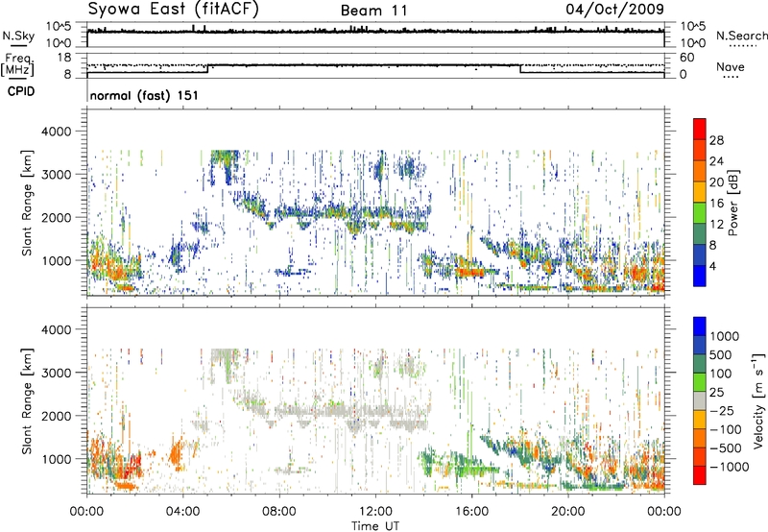The height and width of the screenshot is (532, 768).
Task: Select the "28" label on the Power colorbar
Action: [x=716, y=140]
